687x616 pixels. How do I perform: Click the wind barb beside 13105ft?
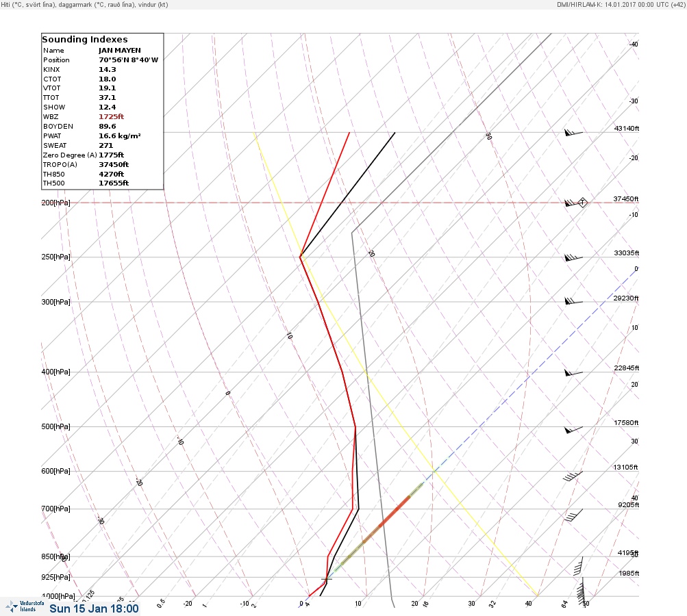click(573, 476)
